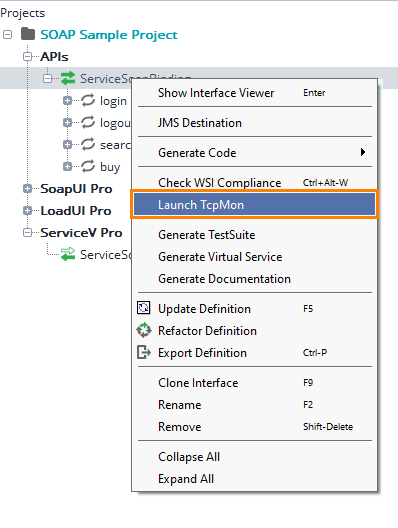Expand the LoadUI Pro node

coord(28,210)
